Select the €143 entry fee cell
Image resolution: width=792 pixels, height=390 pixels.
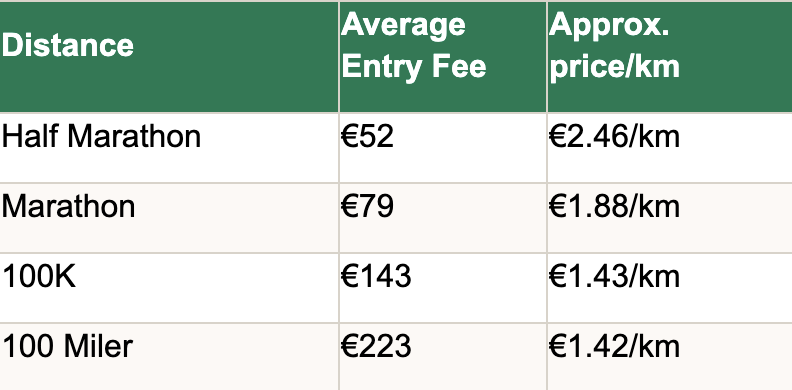(x=442, y=288)
